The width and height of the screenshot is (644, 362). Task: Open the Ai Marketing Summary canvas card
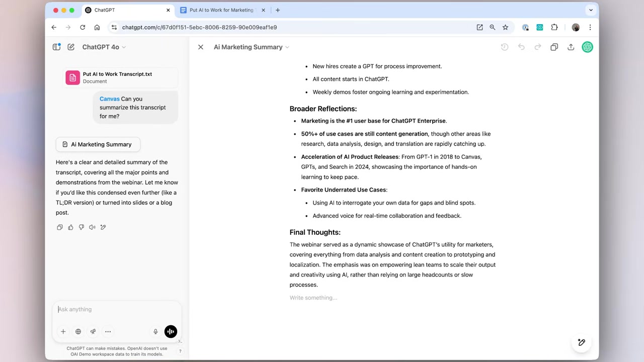tap(98, 144)
